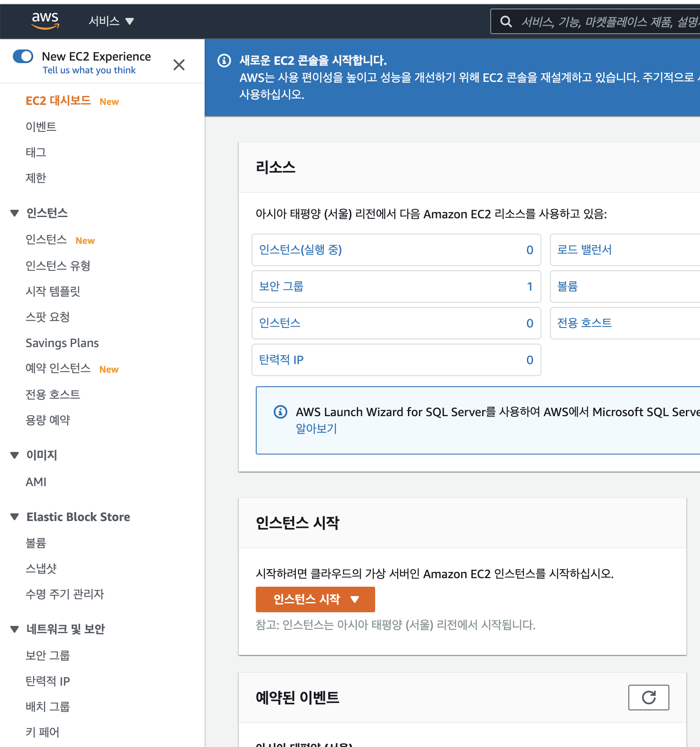This screenshot has width=700, height=747.
Task: Open 태그 in the sidebar
Action: (x=36, y=152)
